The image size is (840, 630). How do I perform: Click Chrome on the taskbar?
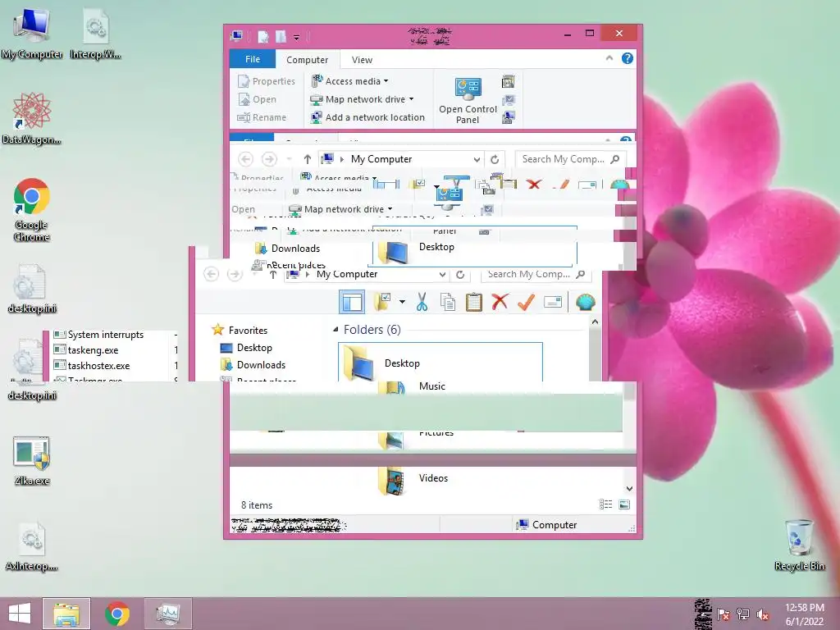117,614
